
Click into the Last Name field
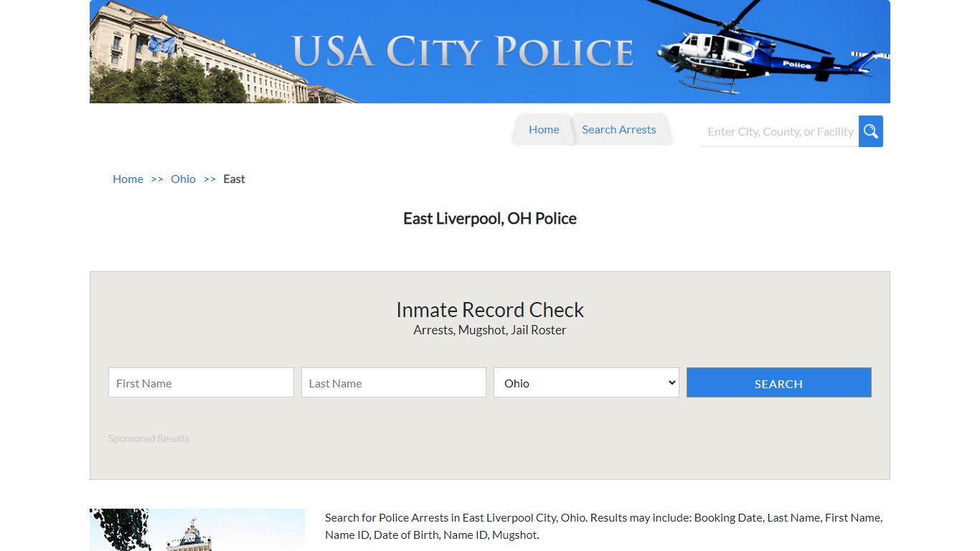tap(394, 382)
